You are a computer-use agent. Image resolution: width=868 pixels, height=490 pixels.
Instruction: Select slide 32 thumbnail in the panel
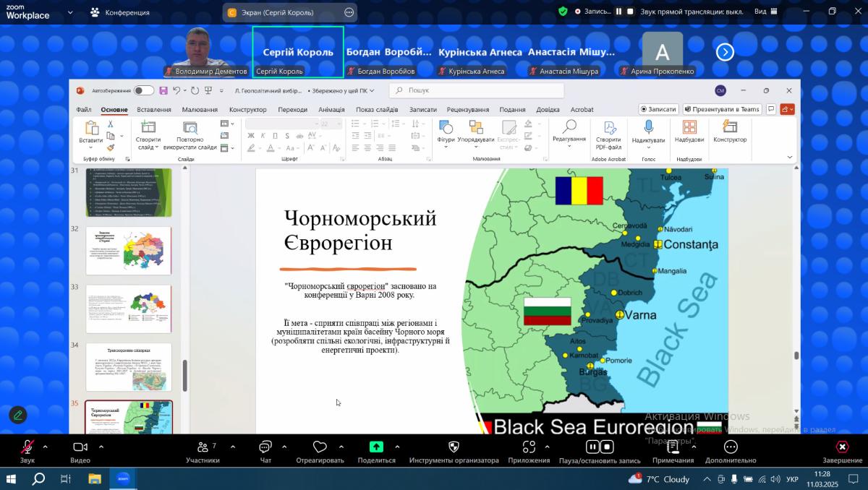pyautogui.click(x=129, y=251)
